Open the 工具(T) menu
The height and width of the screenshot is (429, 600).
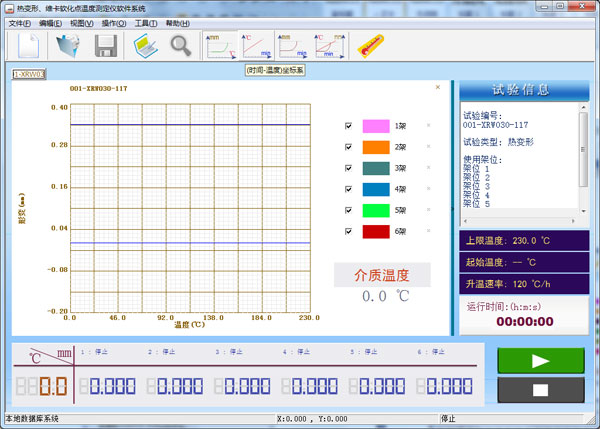point(145,22)
